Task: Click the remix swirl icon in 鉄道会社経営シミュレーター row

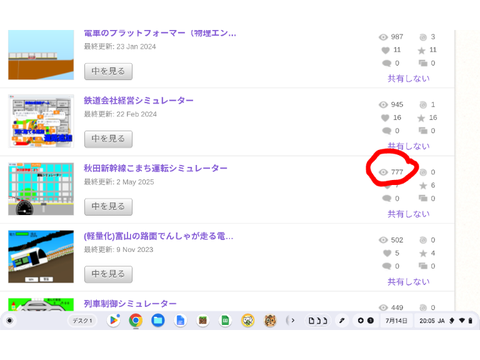Action: [423, 105]
